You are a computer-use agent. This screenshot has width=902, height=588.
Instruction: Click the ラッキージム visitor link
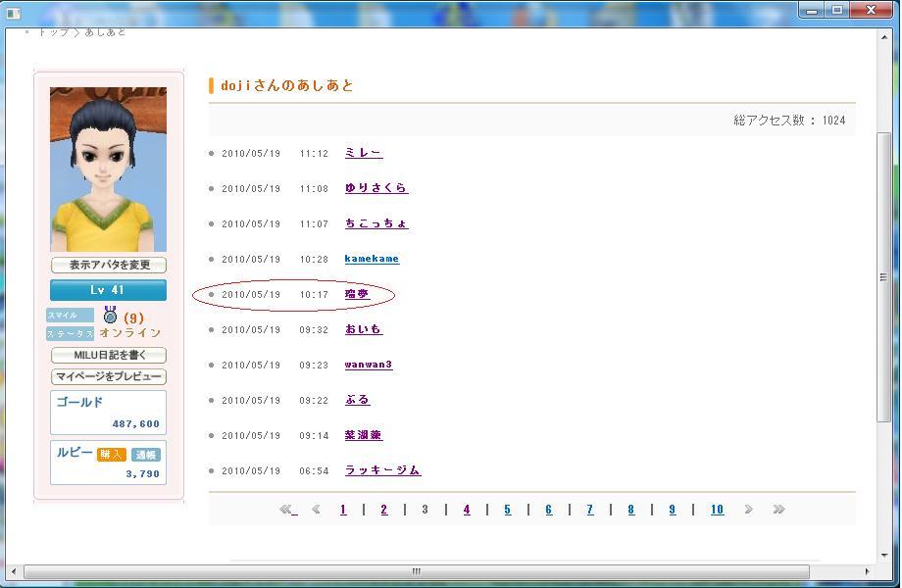(382, 470)
